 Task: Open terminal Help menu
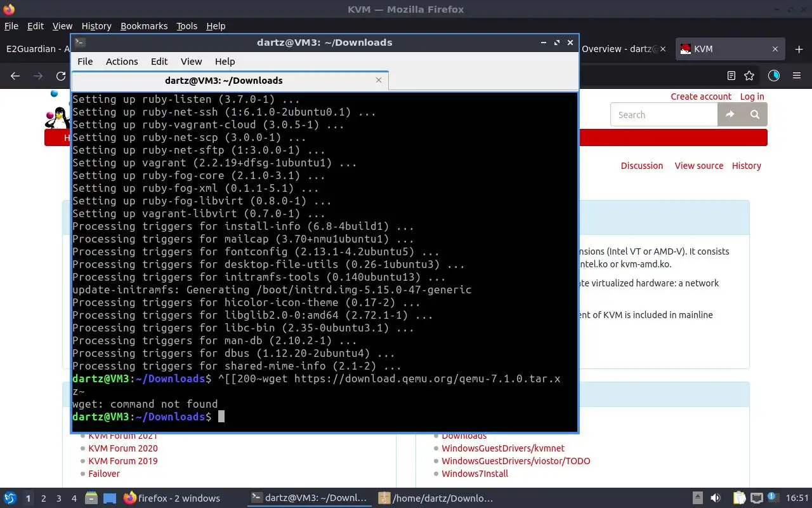pos(225,62)
